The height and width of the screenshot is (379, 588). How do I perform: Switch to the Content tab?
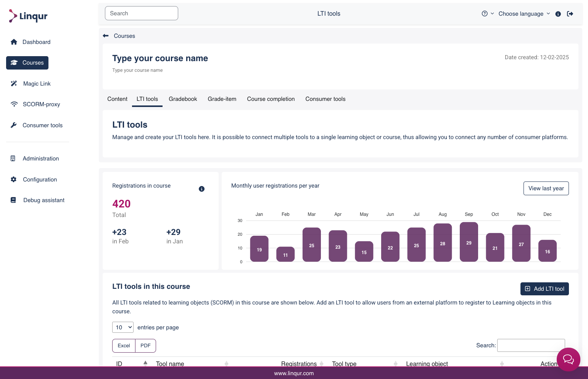coord(118,99)
